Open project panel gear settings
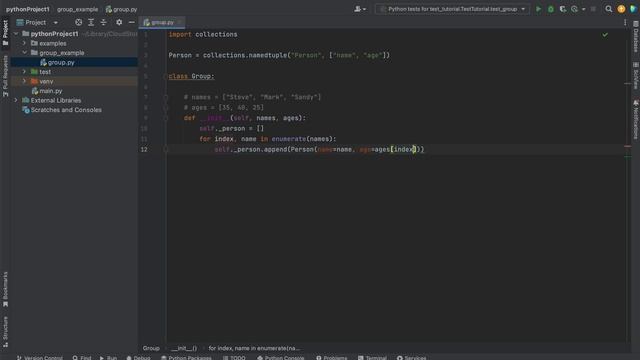Screen dimensions: 640x360 pos(119,22)
